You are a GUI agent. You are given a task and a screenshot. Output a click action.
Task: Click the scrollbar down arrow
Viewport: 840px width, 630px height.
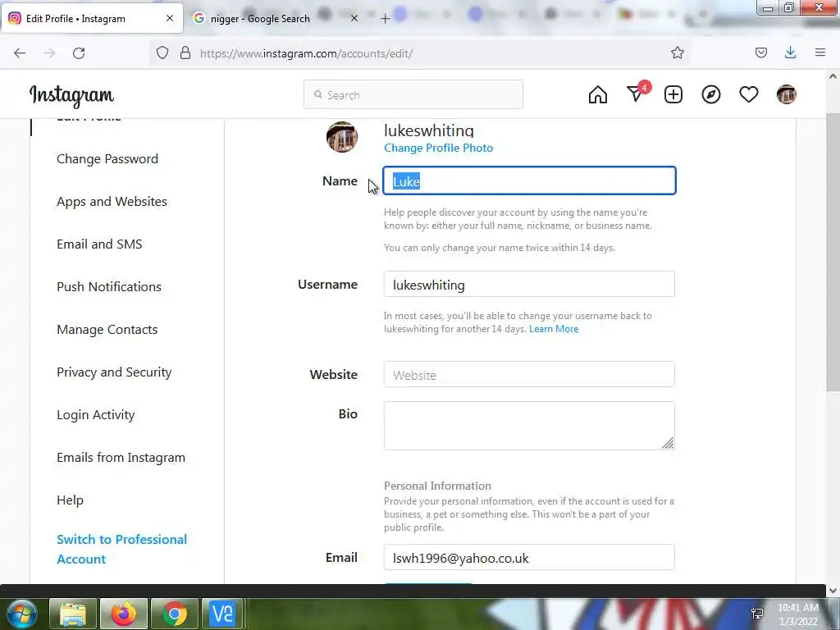833,591
